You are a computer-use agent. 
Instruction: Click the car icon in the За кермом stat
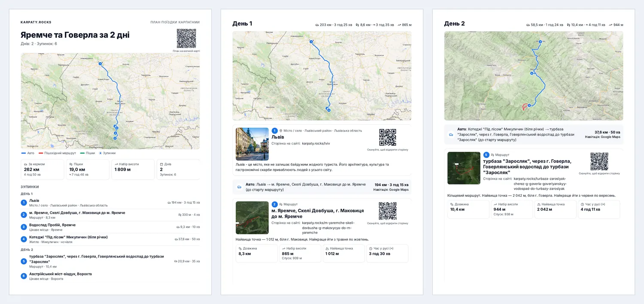pos(25,164)
